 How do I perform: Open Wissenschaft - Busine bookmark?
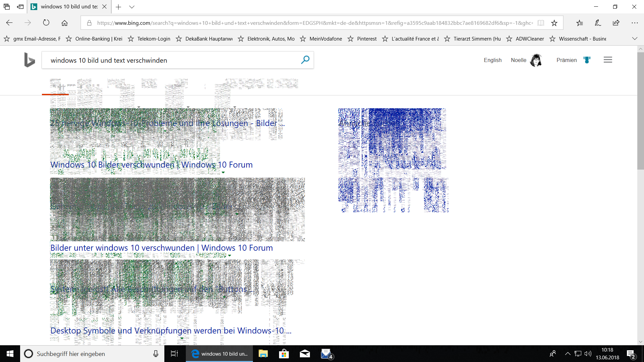click(578, 39)
